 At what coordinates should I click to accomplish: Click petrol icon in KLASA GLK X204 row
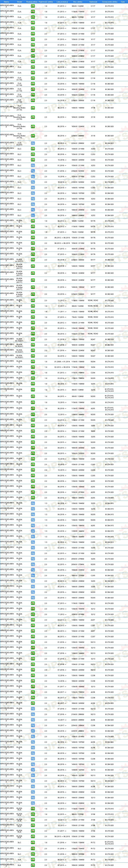tap(33, 837)
